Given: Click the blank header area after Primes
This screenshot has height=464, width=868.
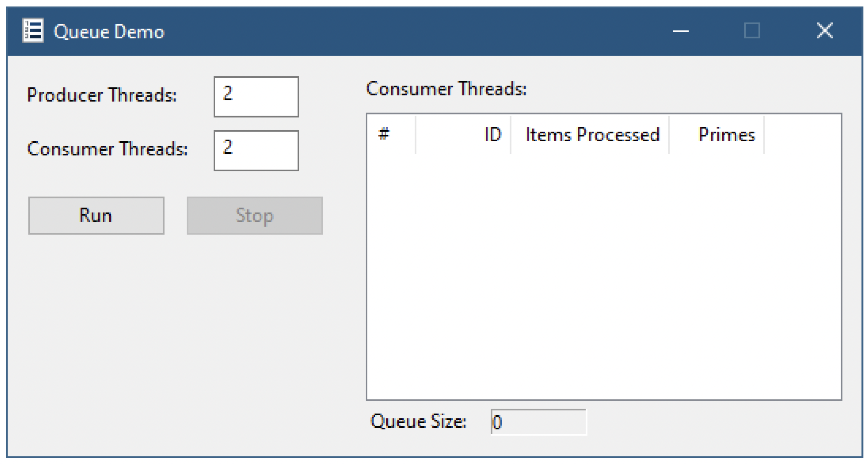Looking at the screenshot, I should click(802, 135).
